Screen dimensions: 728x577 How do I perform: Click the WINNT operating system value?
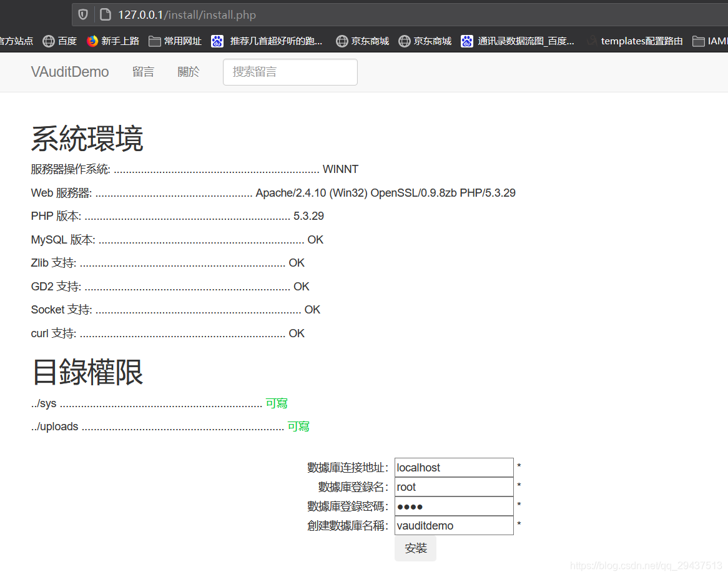(x=340, y=169)
